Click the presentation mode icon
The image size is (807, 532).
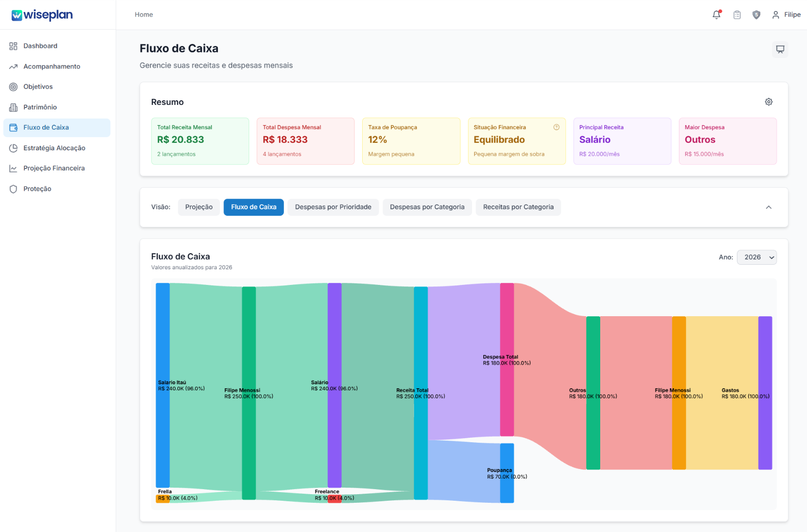[780, 49]
